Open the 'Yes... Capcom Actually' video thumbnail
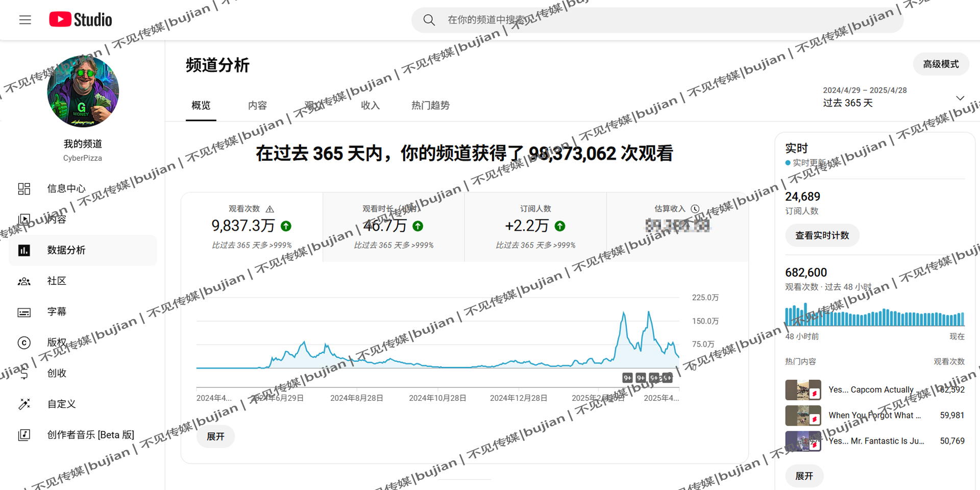The height and width of the screenshot is (490, 980). (803, 390)
